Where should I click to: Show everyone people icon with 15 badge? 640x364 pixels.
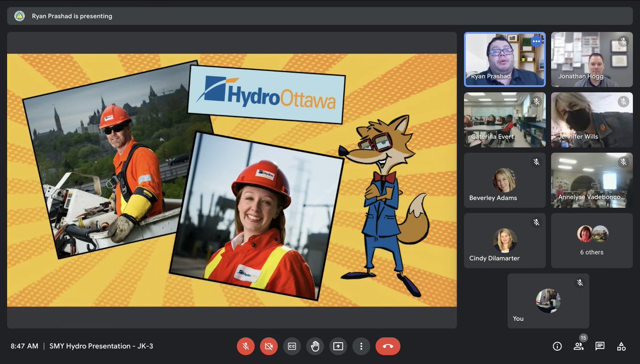(x=579, y=345)
